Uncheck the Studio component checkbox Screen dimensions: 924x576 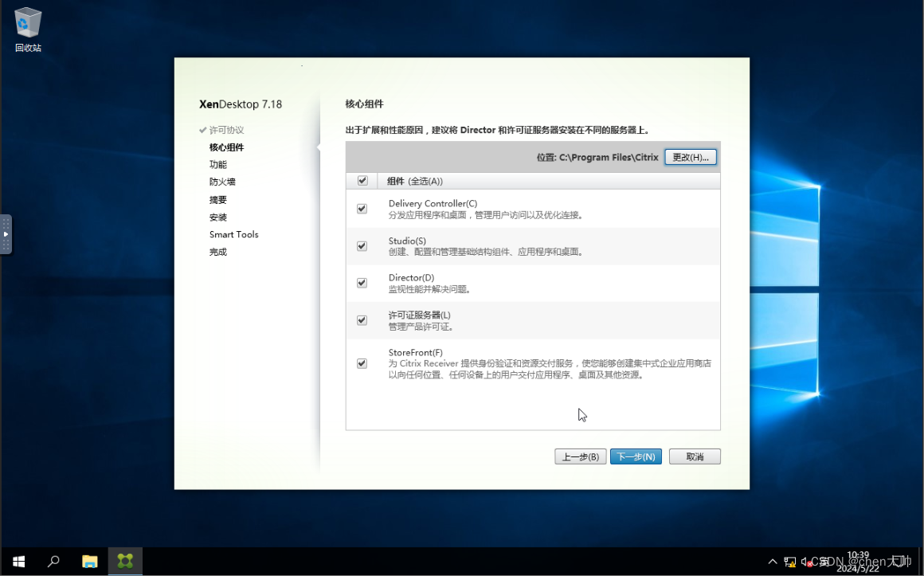tap(362, 246)
